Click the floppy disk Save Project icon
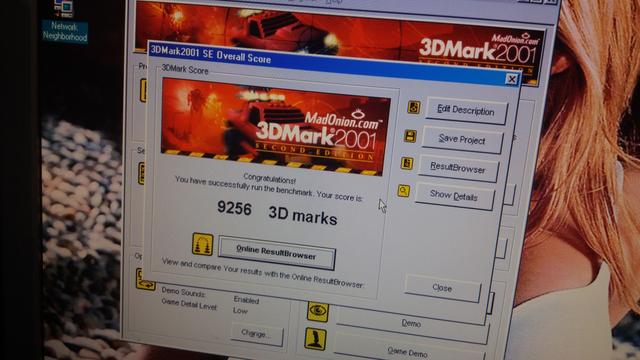Image resolution: width=640 pixels, height=360 pixels. click(x=410, y=136)
